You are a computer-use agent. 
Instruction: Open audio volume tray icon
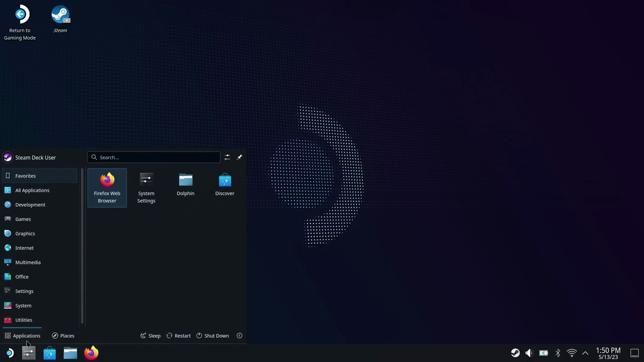(x=529, y=353)
